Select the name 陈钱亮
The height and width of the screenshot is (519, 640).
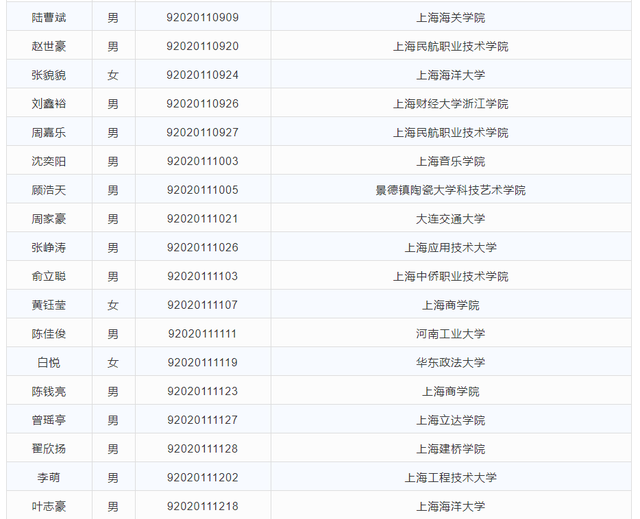(x=49, y=391)
